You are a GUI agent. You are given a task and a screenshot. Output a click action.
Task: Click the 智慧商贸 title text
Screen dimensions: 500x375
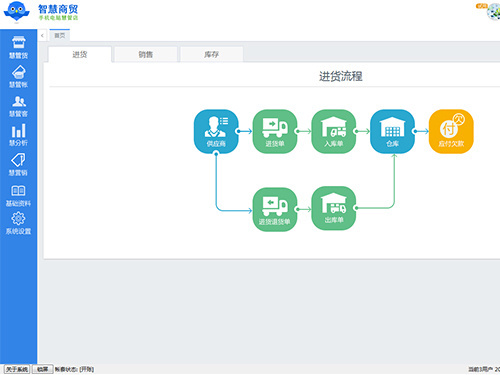coord(58,9)
